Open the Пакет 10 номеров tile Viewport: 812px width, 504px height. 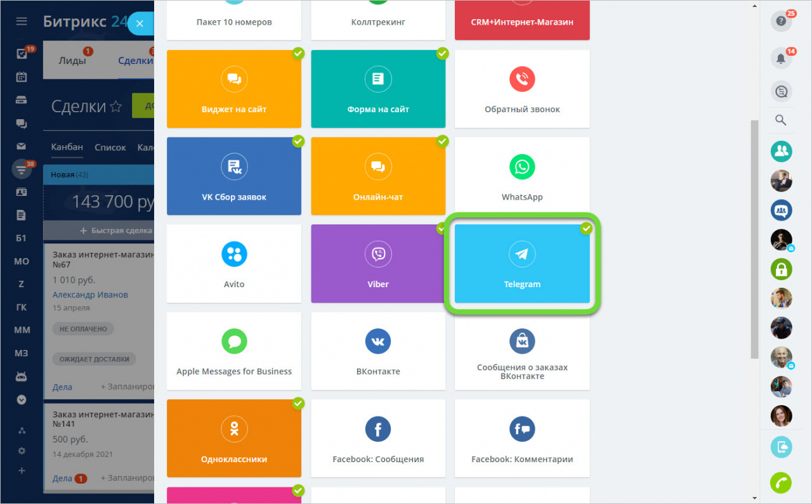pos(234,20)
